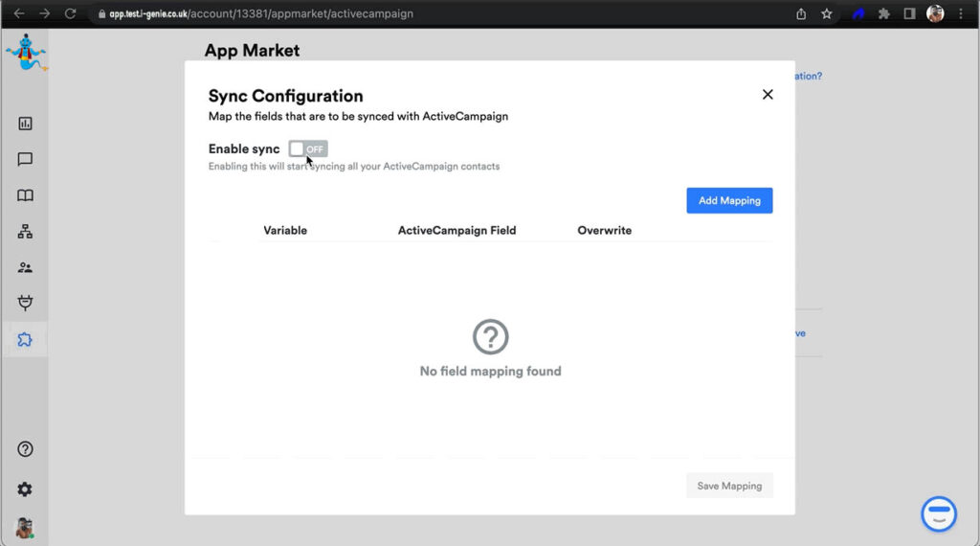Click the user avatar at sidebar bottom
The image size is (980, 546).
(x=25, y=528)
